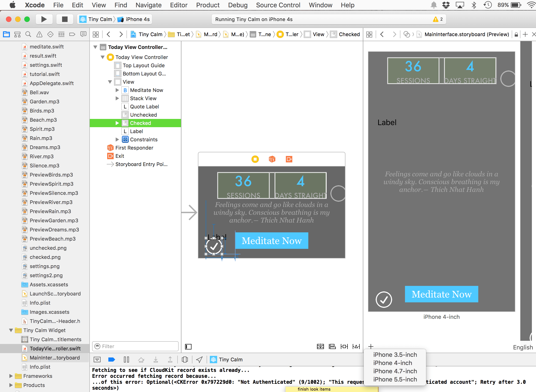
Task: Click Resolve Auto Layout Issues icon
Action: [x=356, y=346]
